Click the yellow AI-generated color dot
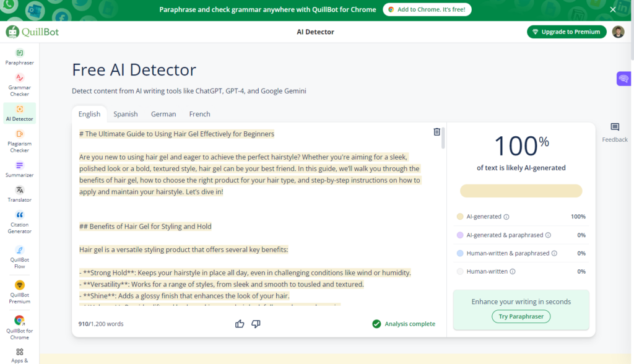Viewport: 634px width, 364px height. 460,217
